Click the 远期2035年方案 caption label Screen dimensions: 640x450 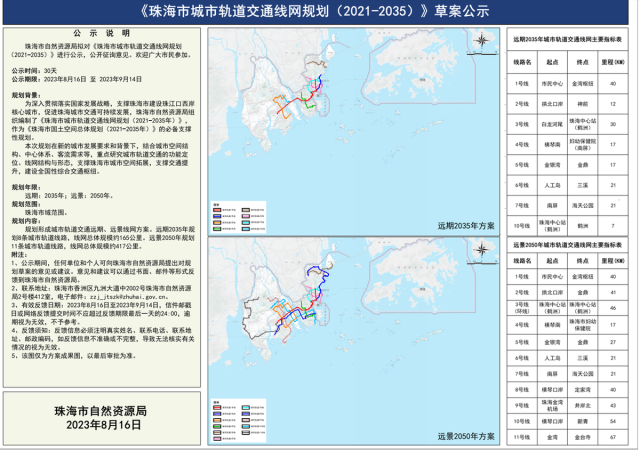[466, 226]
